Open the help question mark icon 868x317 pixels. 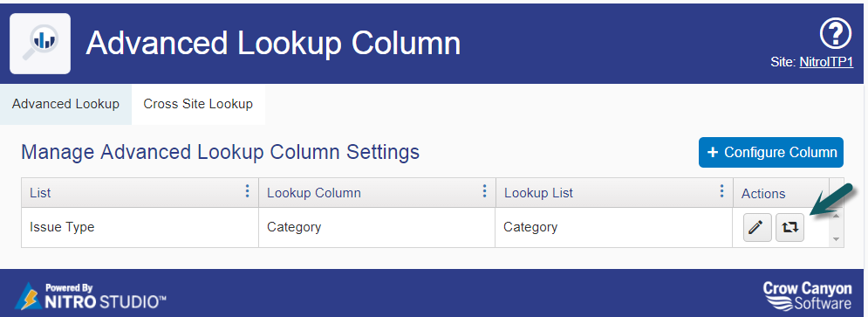pyautogui.click(x=835, y=34)
